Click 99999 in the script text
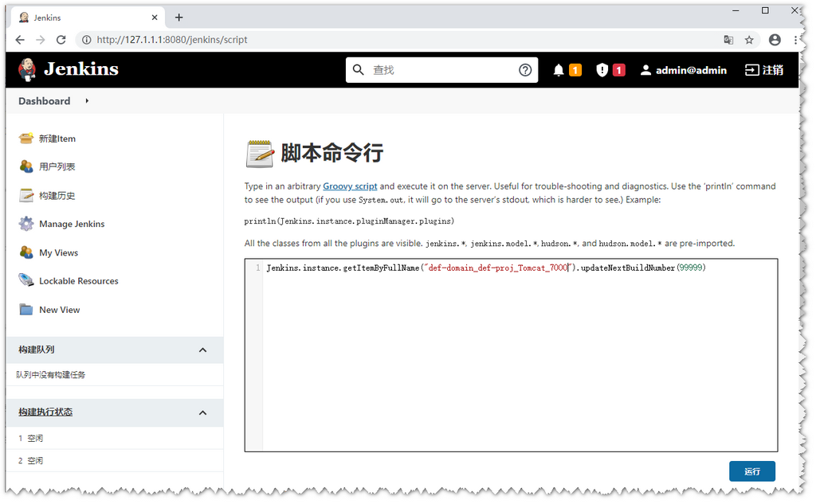The width and height of the screenshot is (816, 504). [x=691, y=268]
